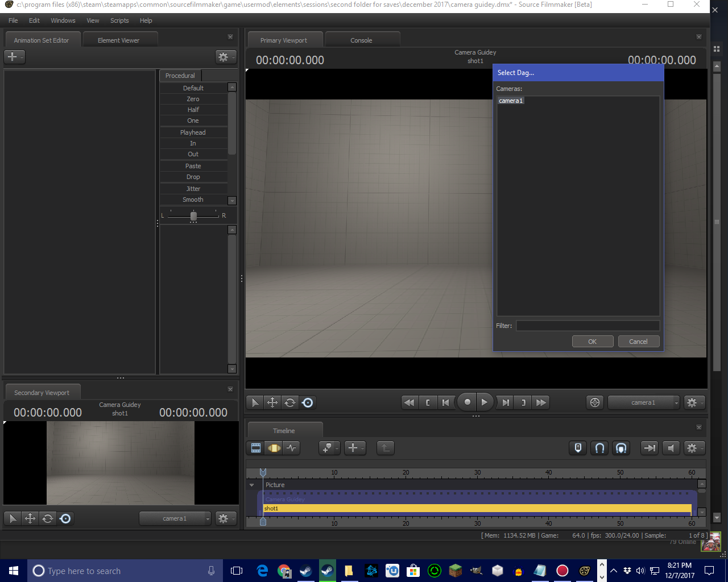Click the L/R balance slider handle
This screenshot has width=728, height=582.
click(193, 216)
